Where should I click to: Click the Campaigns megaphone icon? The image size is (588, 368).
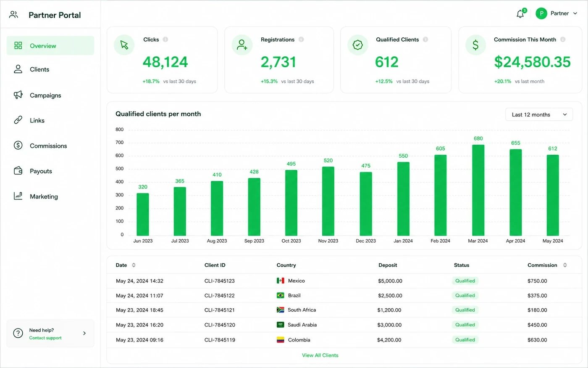(18, 95)
